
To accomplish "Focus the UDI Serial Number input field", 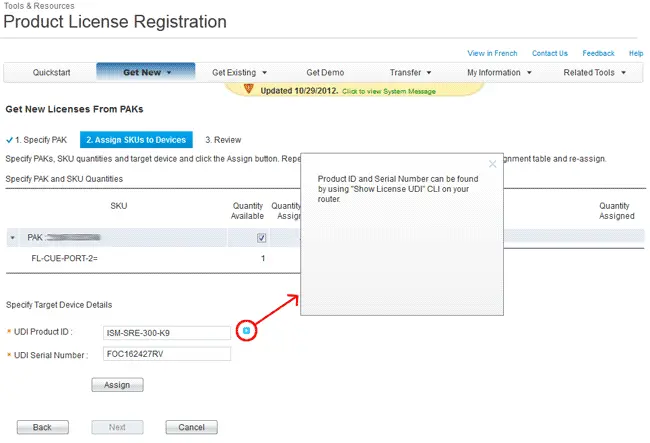I will click(167, 354).
